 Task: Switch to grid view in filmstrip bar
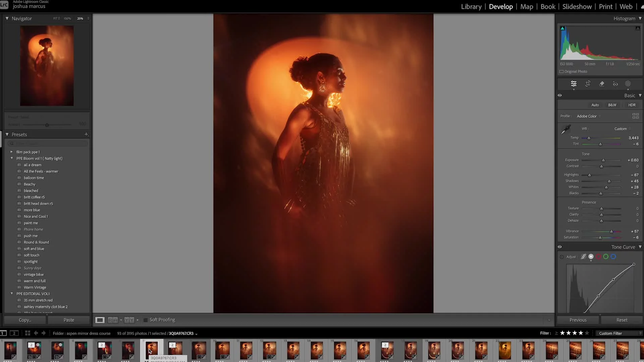click(28, 333)
